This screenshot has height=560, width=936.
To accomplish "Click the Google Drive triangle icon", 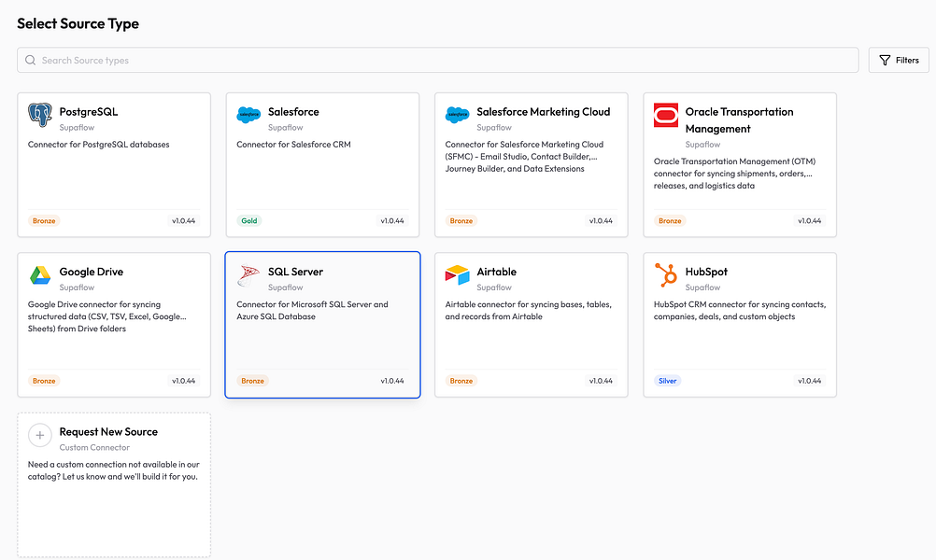I will (40, 275).
